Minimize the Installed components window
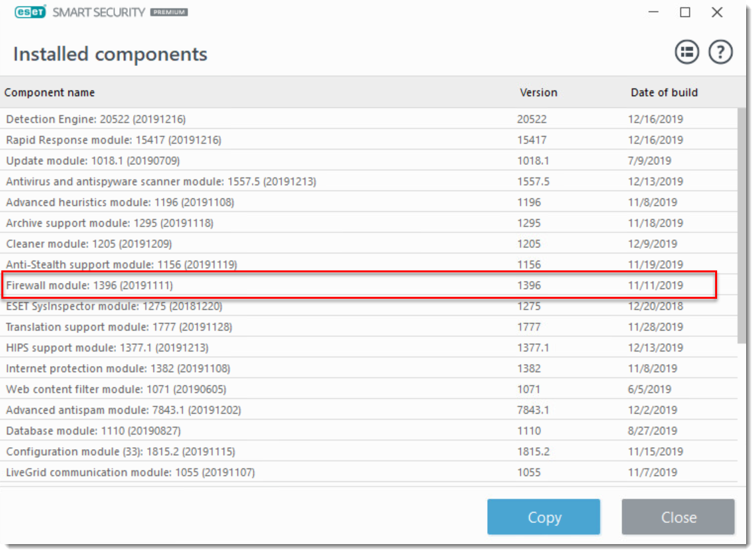This screenshot has height=554, width=756. pos(653,12)
